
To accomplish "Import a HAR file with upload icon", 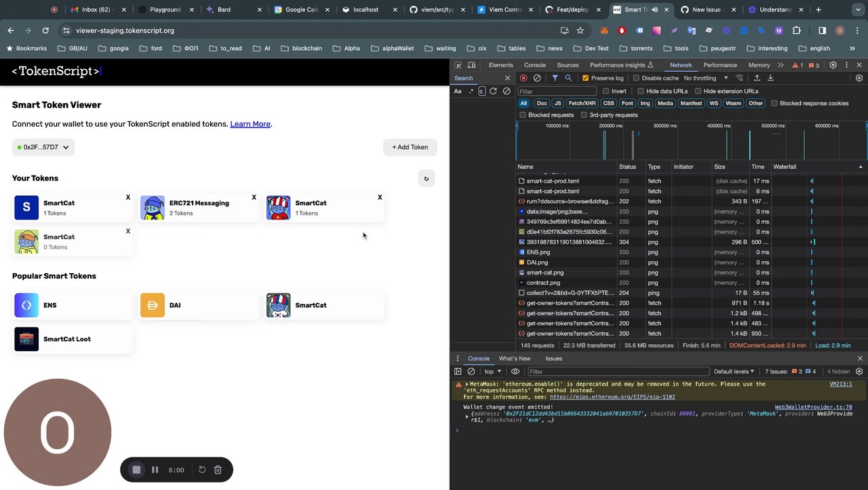I will point(757,78).
